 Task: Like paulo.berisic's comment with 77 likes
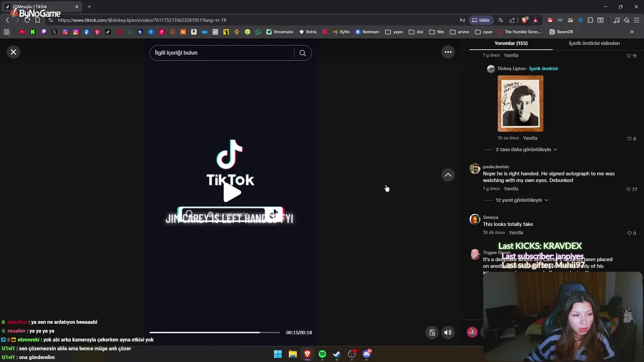click(x=628, y=190)
